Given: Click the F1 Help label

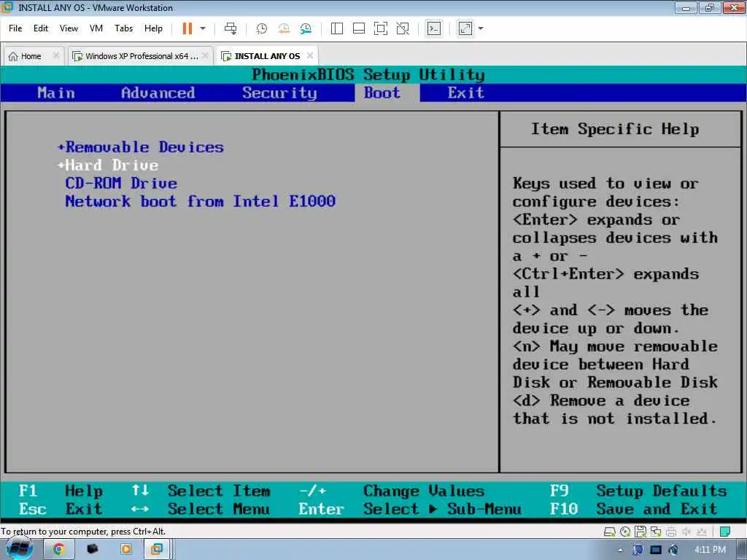Looking at the screenshot, I should (x=61, y=491).
